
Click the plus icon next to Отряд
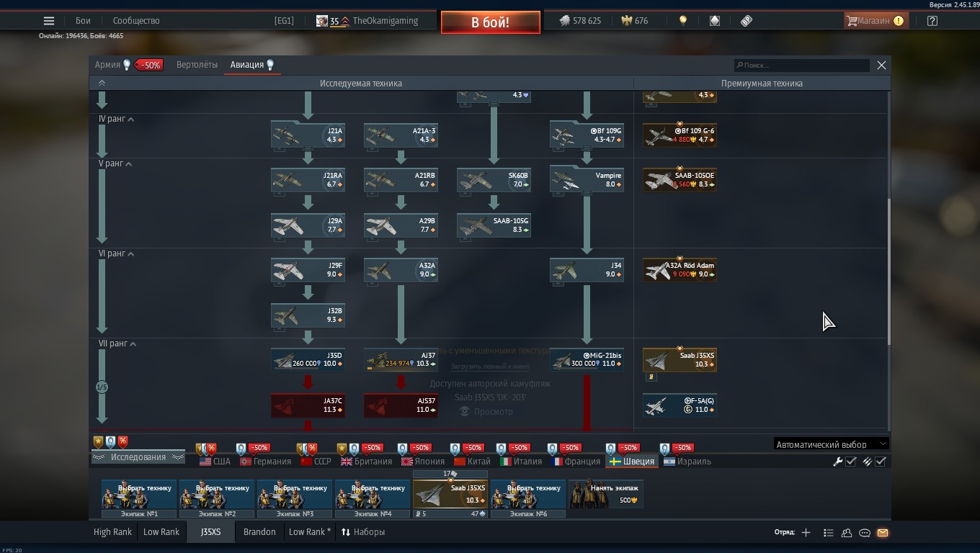(x=806, y=533)
